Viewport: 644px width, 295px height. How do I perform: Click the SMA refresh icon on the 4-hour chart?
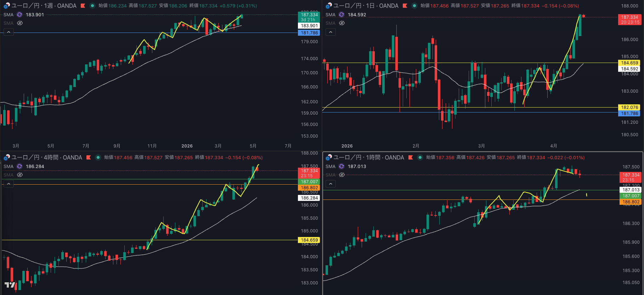click(19, 166)
